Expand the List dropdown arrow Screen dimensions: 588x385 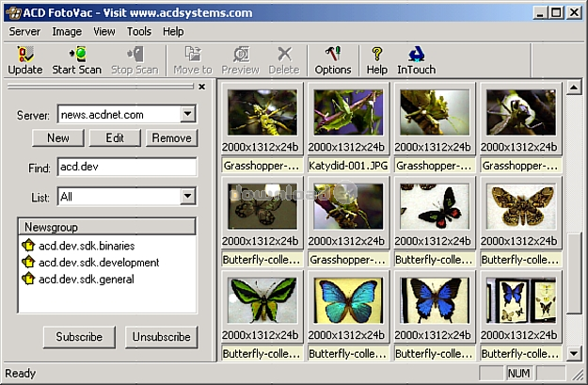coord(187,196)
